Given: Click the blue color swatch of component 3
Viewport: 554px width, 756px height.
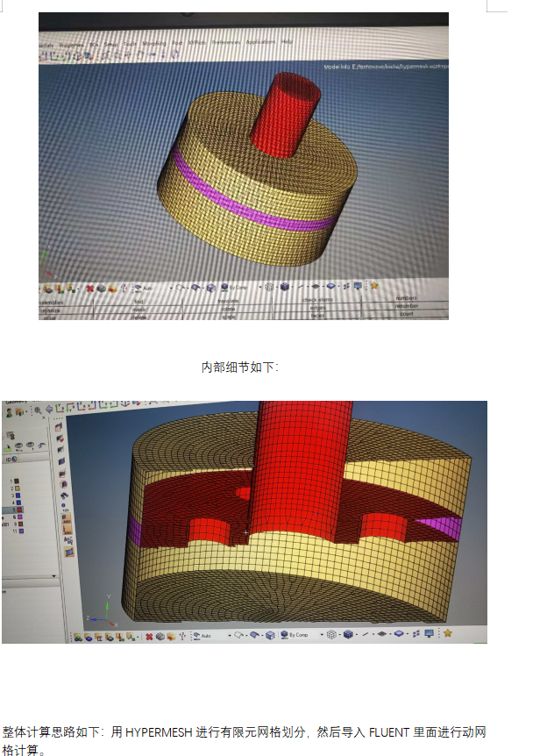Looking at the screenshot, I should pos(18,496).
